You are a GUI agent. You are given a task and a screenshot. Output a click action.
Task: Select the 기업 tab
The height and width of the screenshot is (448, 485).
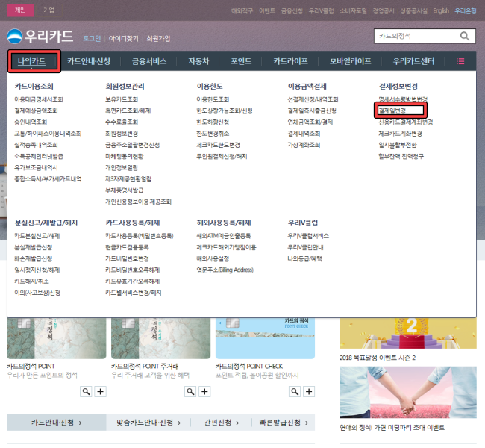click(48, 10)
